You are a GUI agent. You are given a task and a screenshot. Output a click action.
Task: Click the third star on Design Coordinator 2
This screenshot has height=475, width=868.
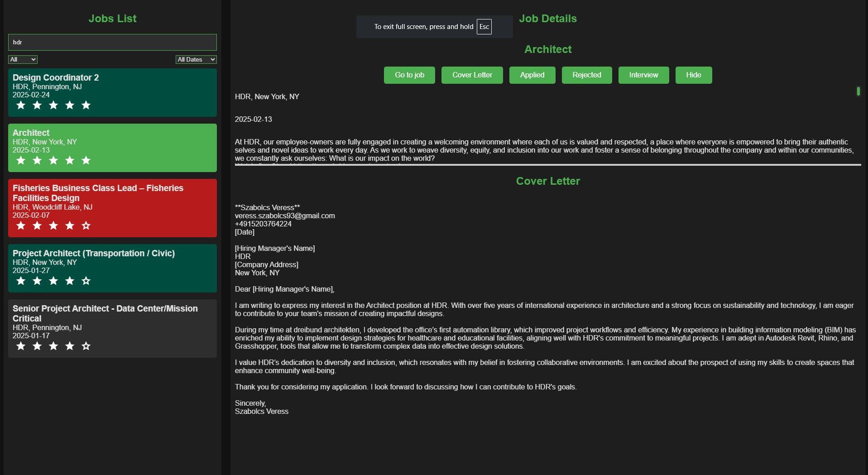(x=53, y=106)
